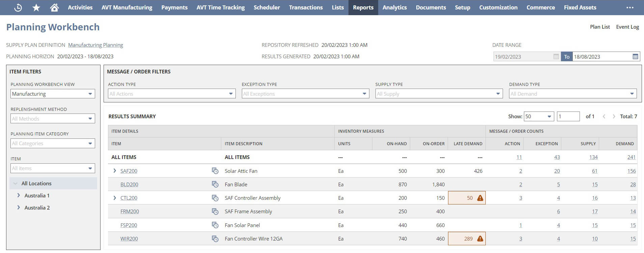Screen dimensions: 644x253
Task: Click the planning detail icon for SAF200
Action: coord(215,171)
